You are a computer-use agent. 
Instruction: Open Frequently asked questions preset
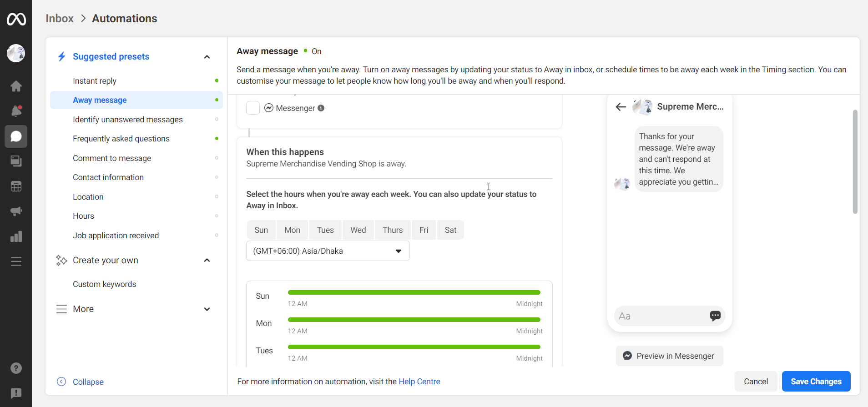[136, 139]
